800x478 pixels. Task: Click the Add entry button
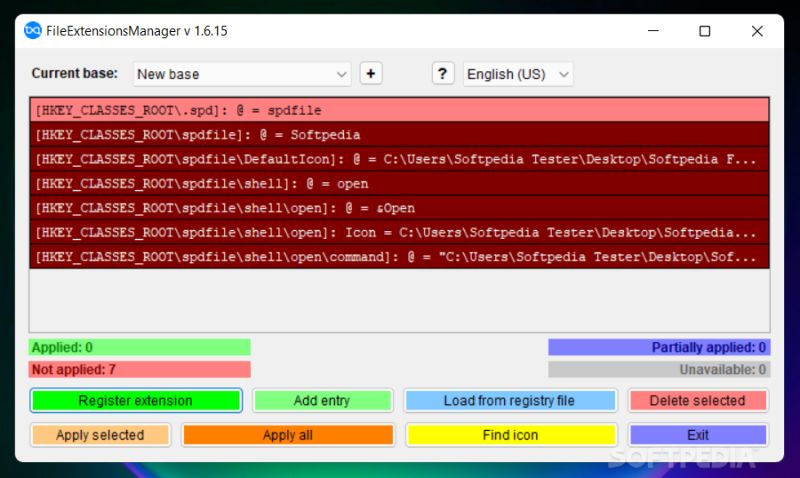click(x=322, y=400)
